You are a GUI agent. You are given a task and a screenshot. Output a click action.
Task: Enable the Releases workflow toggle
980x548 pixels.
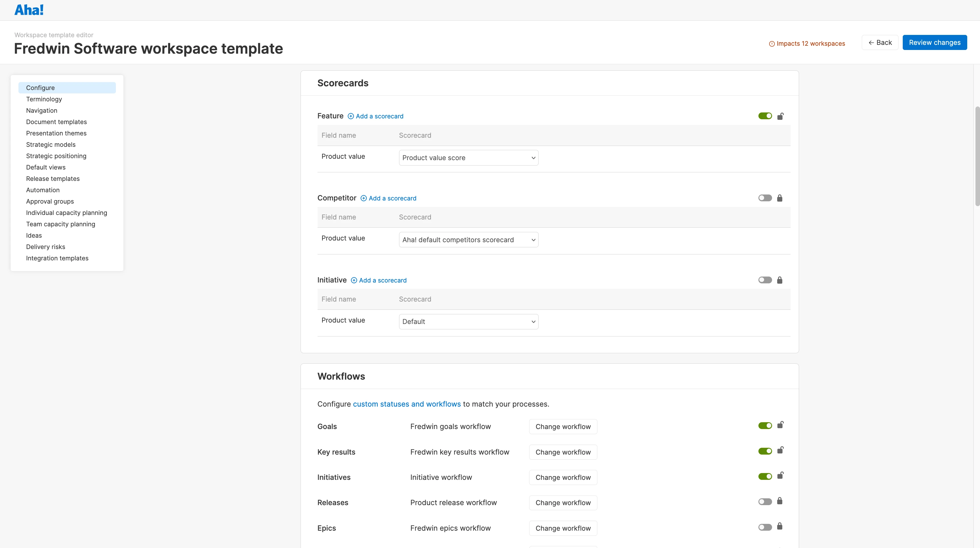tap(765, 502)
